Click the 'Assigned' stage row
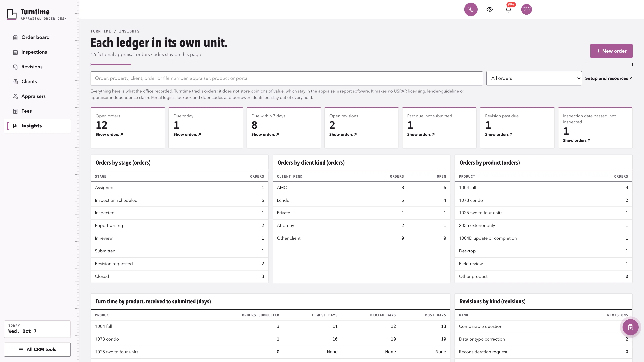 pyautogui.click(x=179, y=188)
